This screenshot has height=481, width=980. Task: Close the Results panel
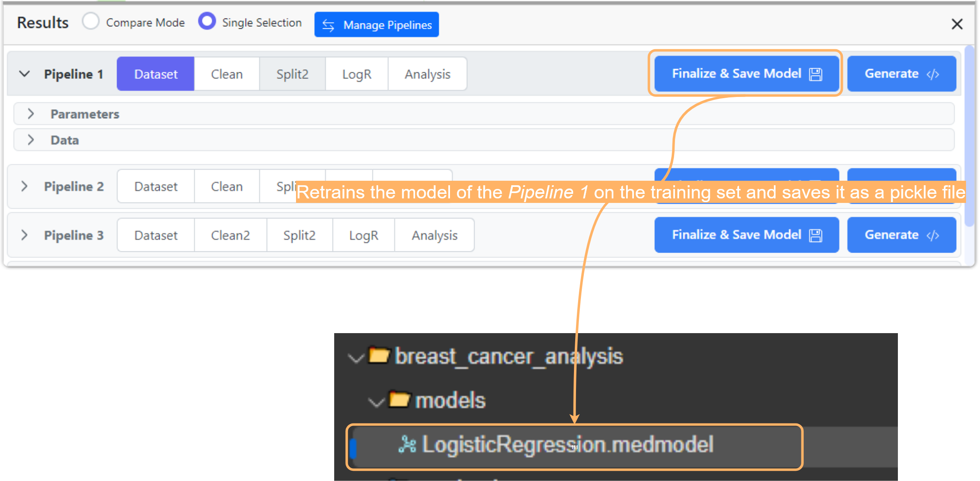point(957,24)
